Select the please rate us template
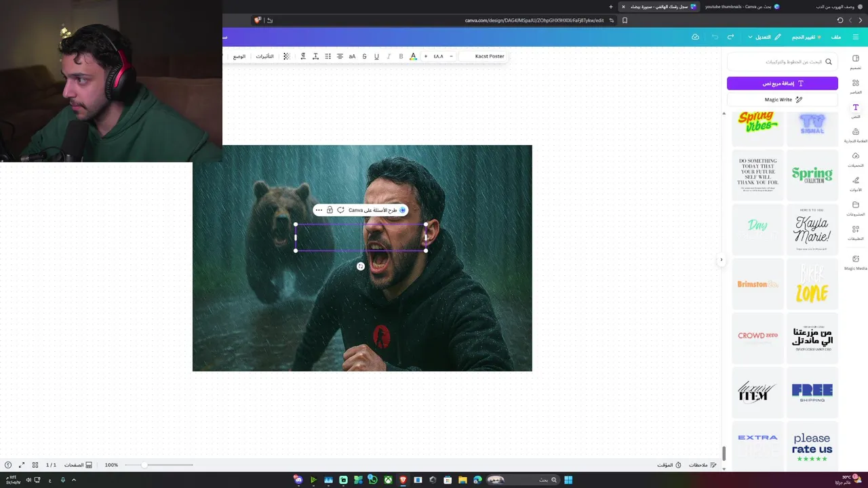This screenshot has height=488, width=868. [812, 447]
